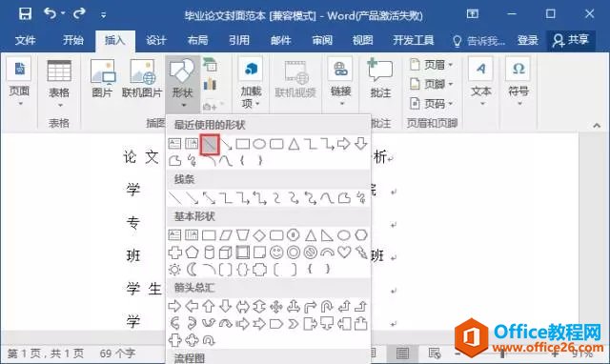Select the cube basic shape
The height and width of the screenshot is (364, 610).
coord(226,253)
